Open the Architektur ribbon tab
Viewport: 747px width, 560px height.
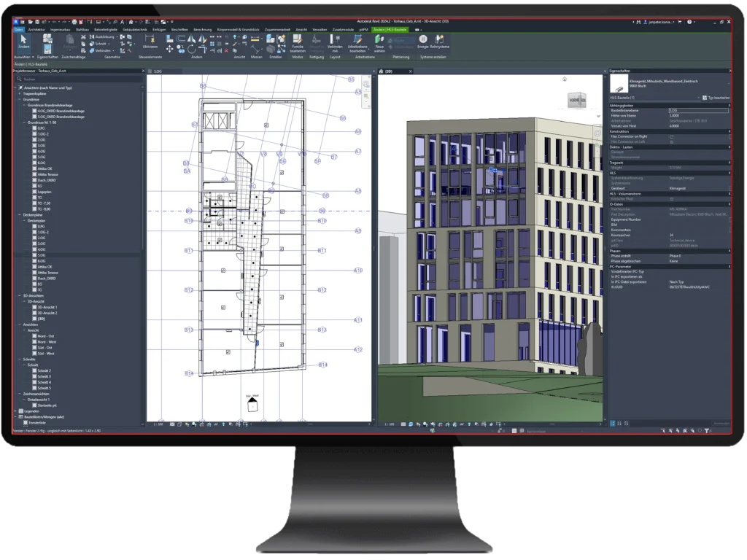(x=37, y=29)
